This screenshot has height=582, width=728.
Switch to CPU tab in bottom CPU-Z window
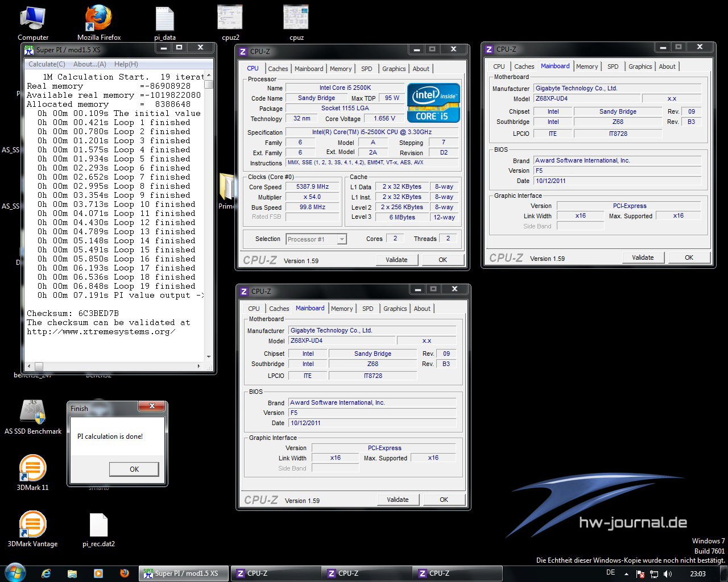pos(254,309)
